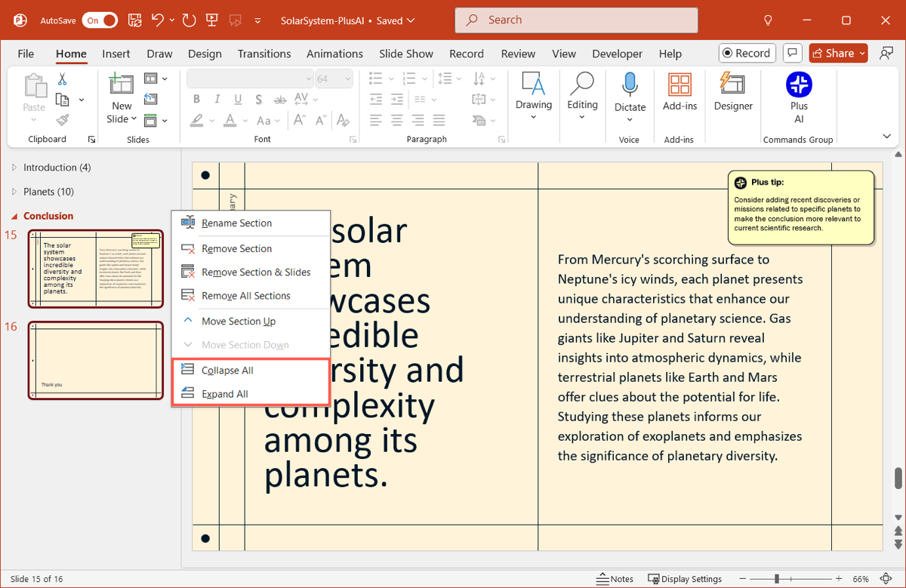This screenshot has height=588, width=906.
Task: Click the Share button
Action: click(833, 53)
